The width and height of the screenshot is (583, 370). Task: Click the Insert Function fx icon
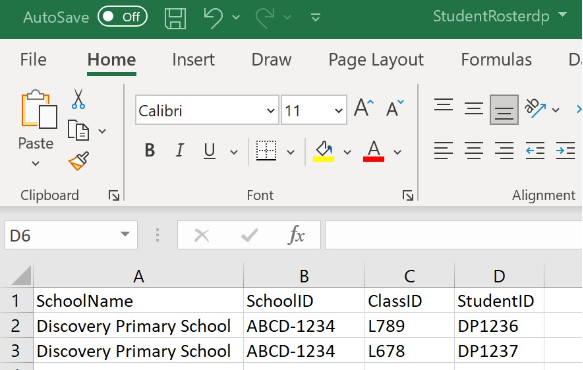(x=296, y=235)
